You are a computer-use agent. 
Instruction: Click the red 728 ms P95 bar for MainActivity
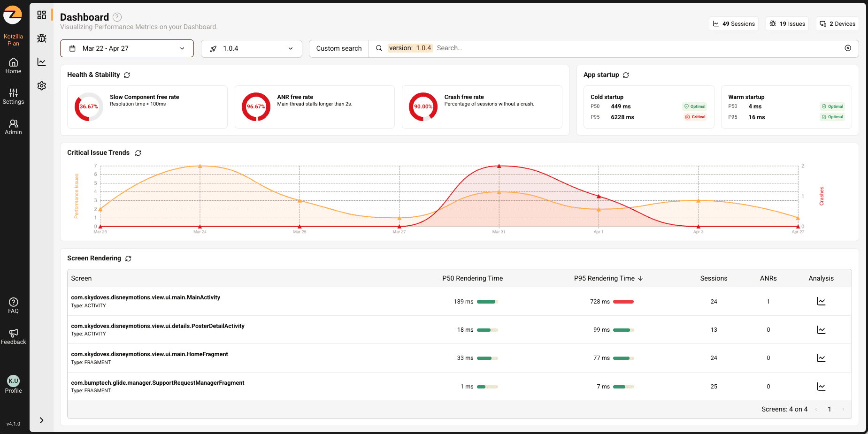pos(623,302)
